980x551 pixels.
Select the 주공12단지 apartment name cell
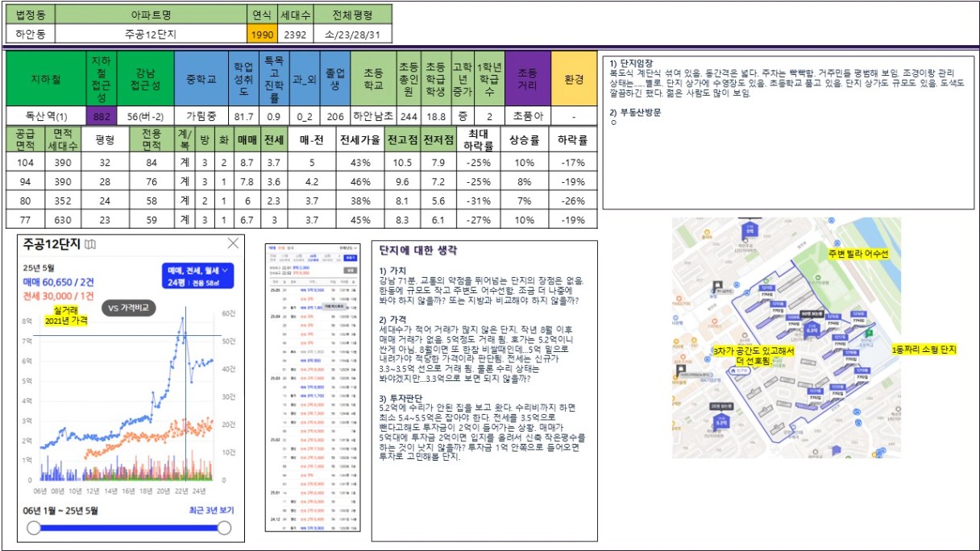point(151,35)
